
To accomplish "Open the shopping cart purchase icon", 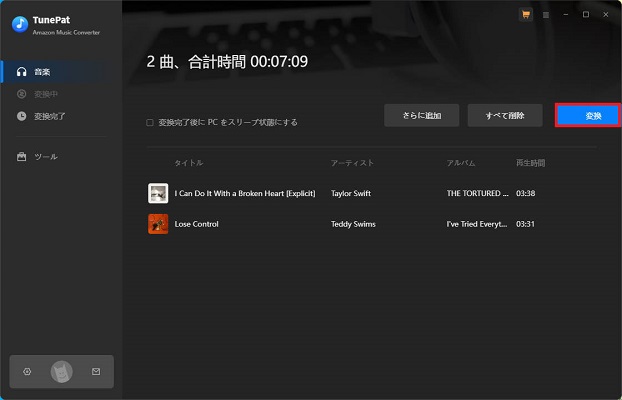I will coord(526,15).
